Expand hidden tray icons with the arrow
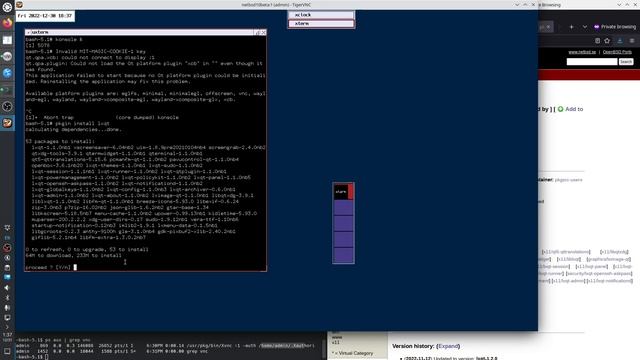 [7, 327]
